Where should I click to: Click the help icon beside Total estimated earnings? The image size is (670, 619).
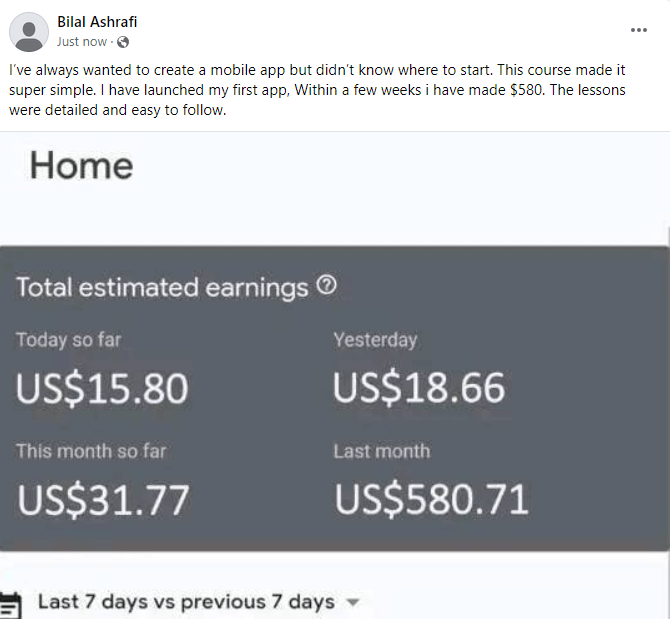326,286
